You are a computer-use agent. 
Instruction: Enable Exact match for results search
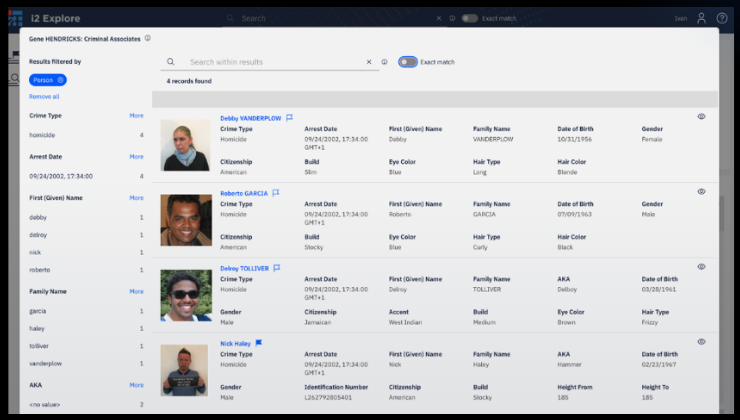(408, 62)
